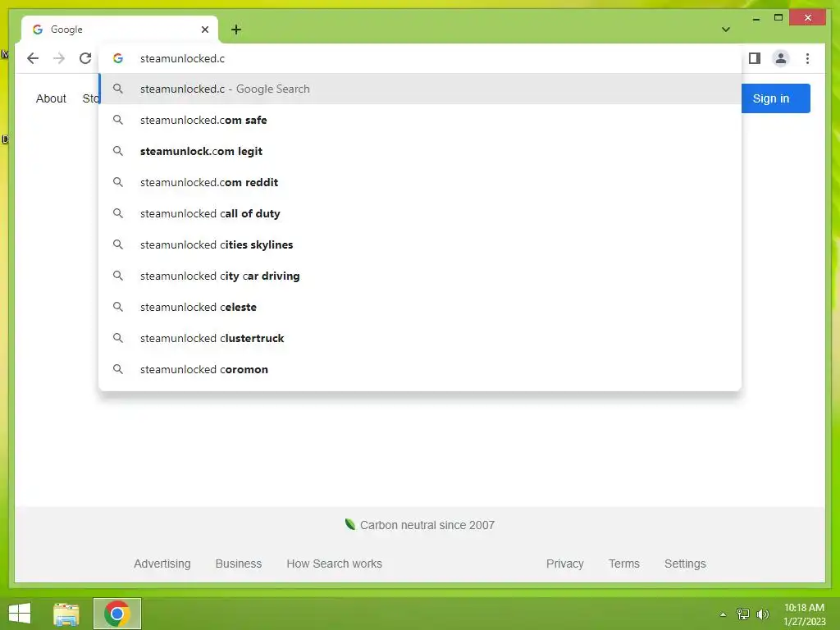The width and height of the screenshot is (840, 630).
Task: Pick 'steamunlocked cities skylines' suggestion
Action: [x=420, y=244]
